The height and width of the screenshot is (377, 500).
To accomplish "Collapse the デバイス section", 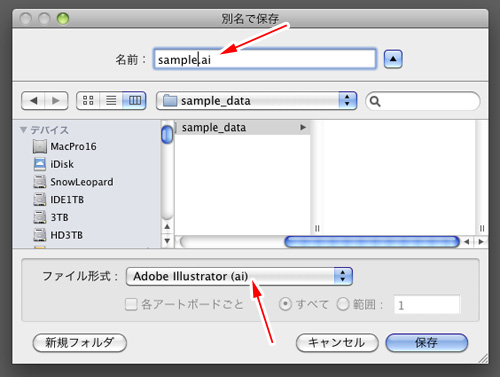I will pyautogui.click(x=23, y=130).
